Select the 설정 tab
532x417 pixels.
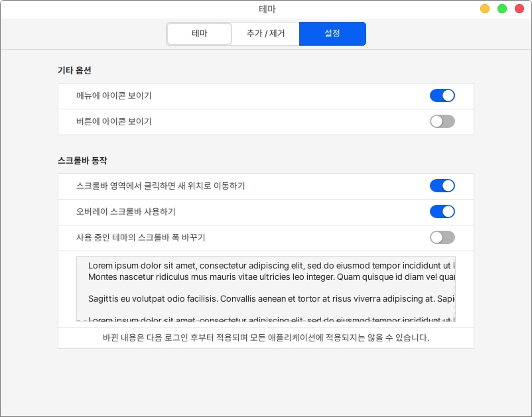(x=332, y=34)
